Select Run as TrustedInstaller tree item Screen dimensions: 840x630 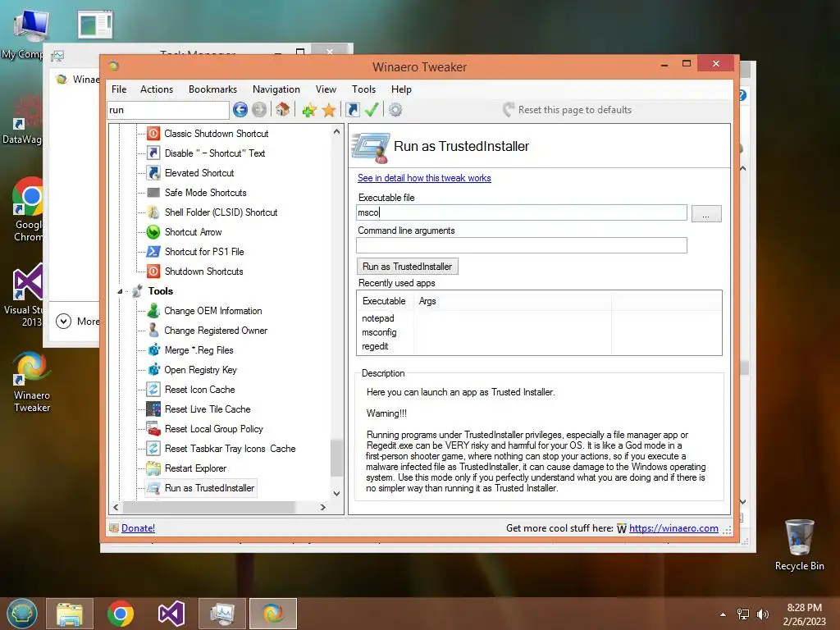209,488
